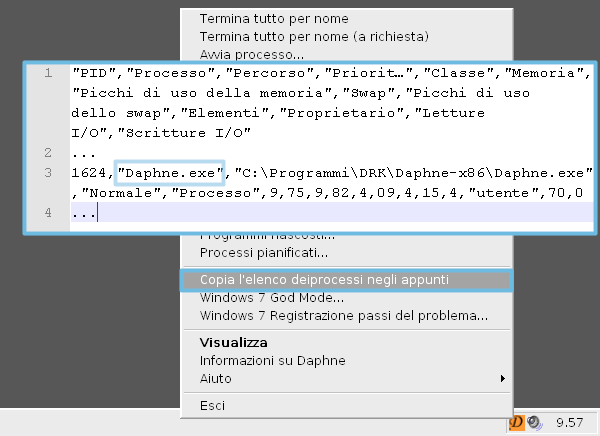600x436 pixels.
Task: Click the "utente" owner value
Action: point(504,193)
